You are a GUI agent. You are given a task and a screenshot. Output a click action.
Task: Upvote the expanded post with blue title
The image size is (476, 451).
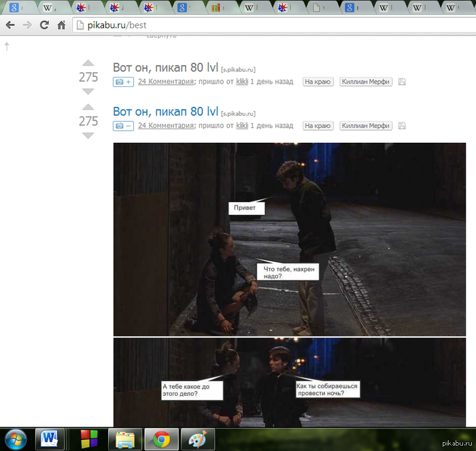click(x=88, y=107)
